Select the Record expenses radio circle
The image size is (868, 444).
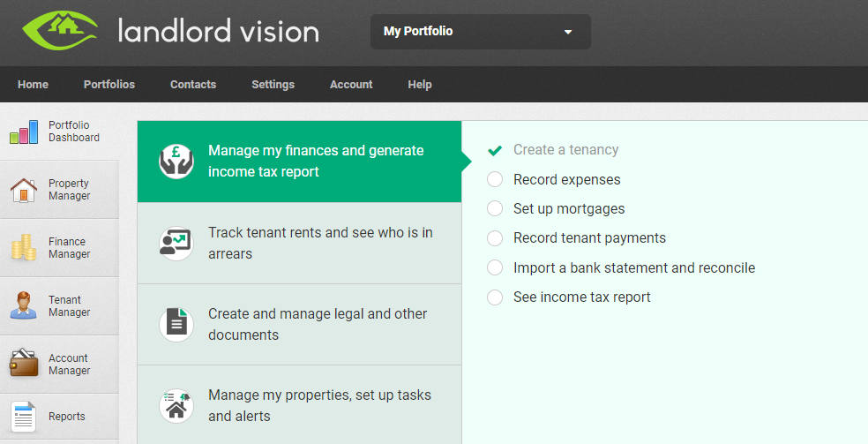pos(495,180)
